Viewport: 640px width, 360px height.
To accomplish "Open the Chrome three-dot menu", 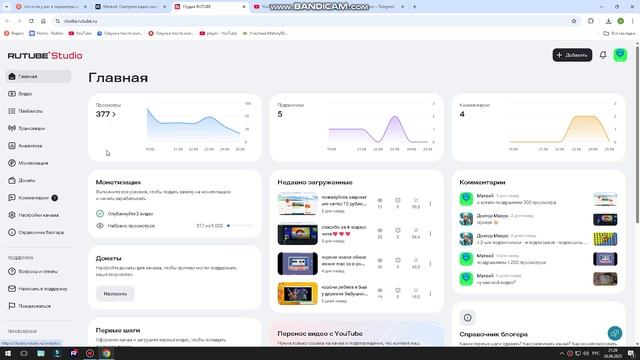I will (633, 21).
